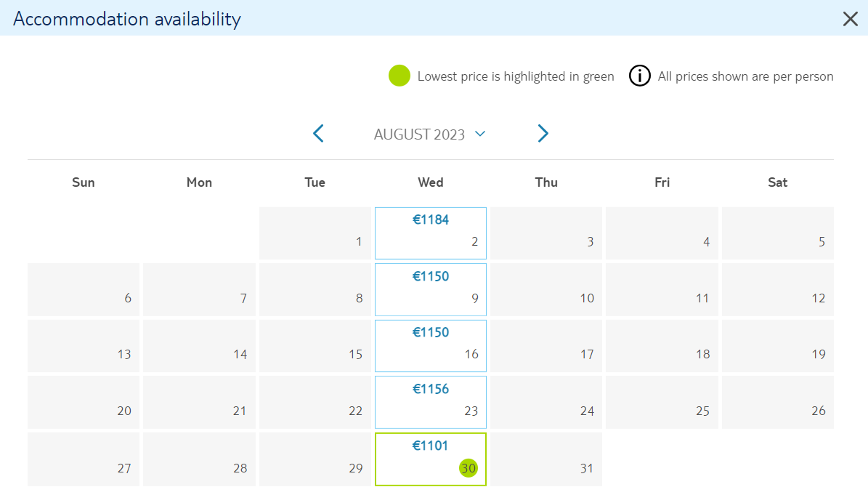Click the unavailable date cell 1
Screen dimensions: 868x495
pyautogui.click(x=315, y=233)
